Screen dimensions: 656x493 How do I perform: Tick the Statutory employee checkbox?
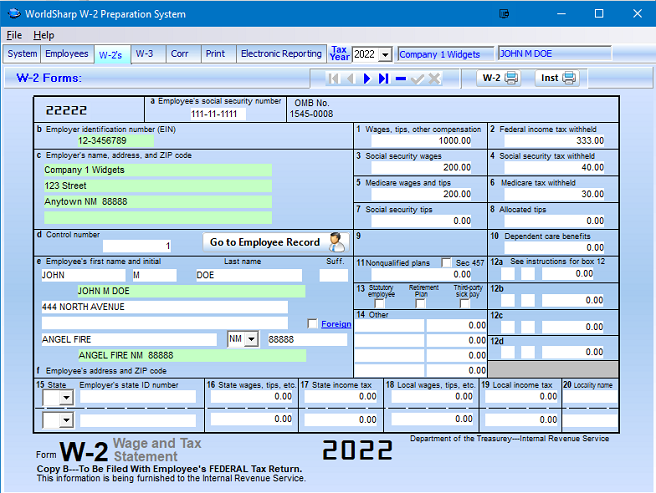point(379,304)
